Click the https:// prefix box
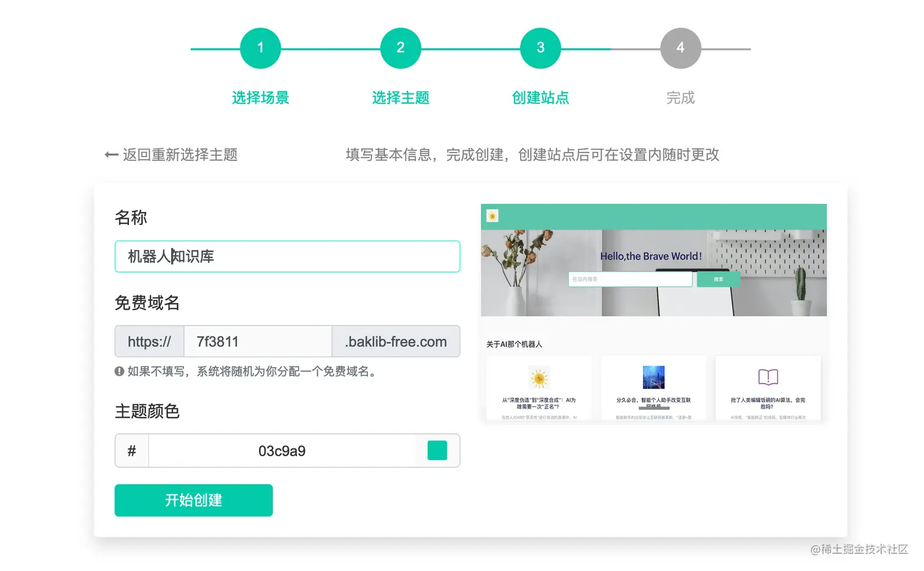924x571 pixels. (149, 341)
